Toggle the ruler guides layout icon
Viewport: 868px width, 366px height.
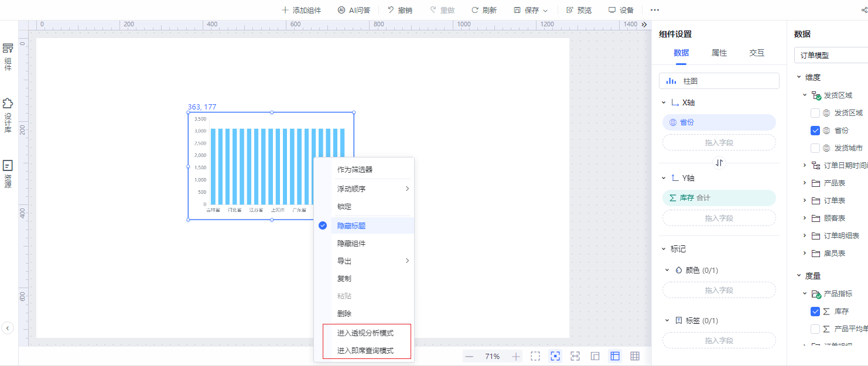615,356
